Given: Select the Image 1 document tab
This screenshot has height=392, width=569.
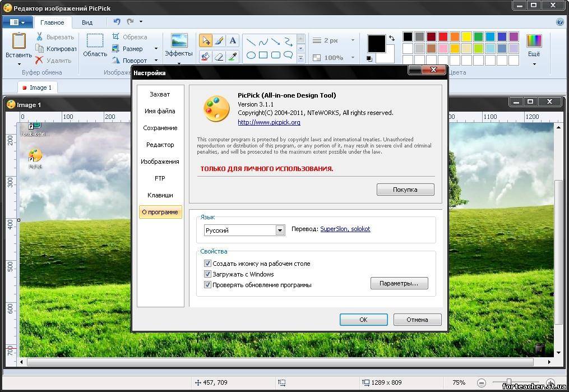Looking at the screenshot, I should [x=37, y=87].
